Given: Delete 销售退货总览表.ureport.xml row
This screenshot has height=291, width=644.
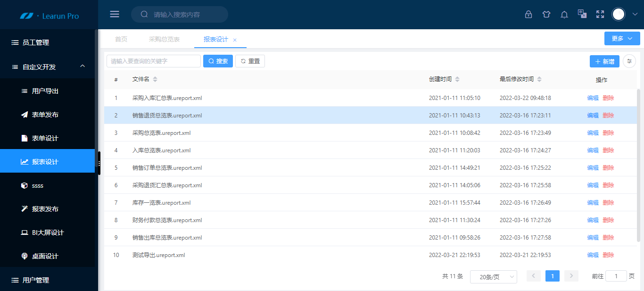Looking at the screenshot, I should point(608,116).
